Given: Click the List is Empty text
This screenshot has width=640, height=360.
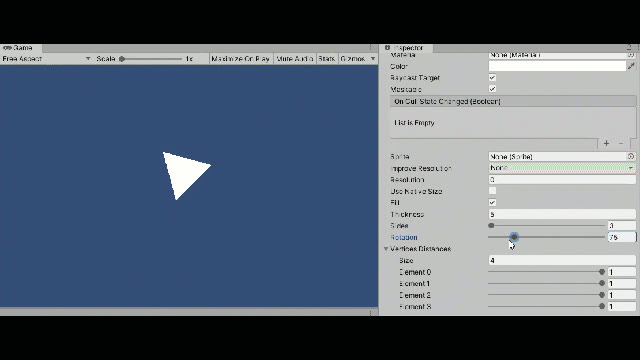Looking at the screenshot, I should [414, 122].
